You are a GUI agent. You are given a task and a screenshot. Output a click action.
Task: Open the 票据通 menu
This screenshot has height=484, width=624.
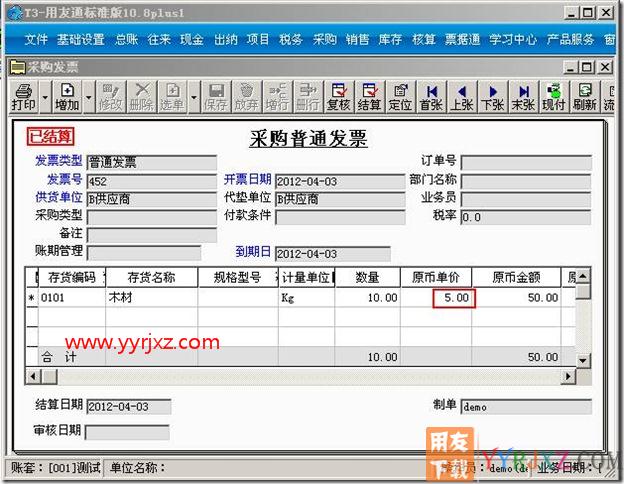pos(462,39)
